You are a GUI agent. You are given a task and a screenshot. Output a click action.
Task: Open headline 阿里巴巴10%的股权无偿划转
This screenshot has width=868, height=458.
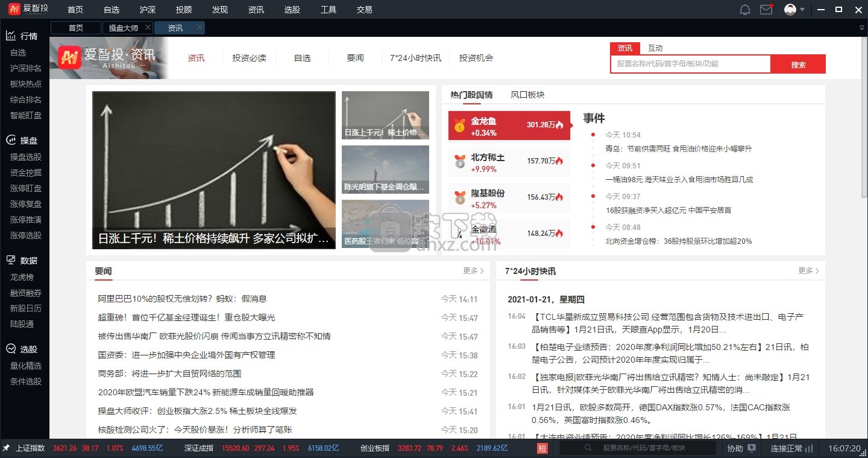coord(182,299)
